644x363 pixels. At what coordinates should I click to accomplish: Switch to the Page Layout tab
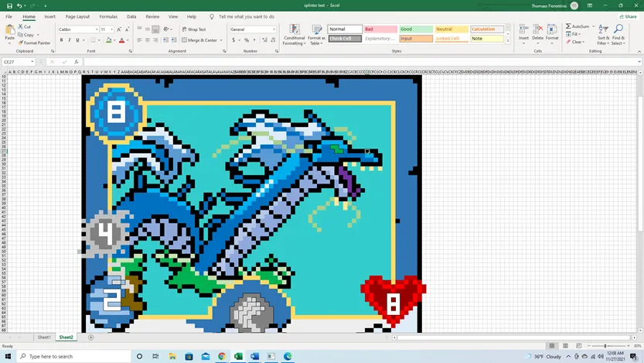tap(77, 17)
